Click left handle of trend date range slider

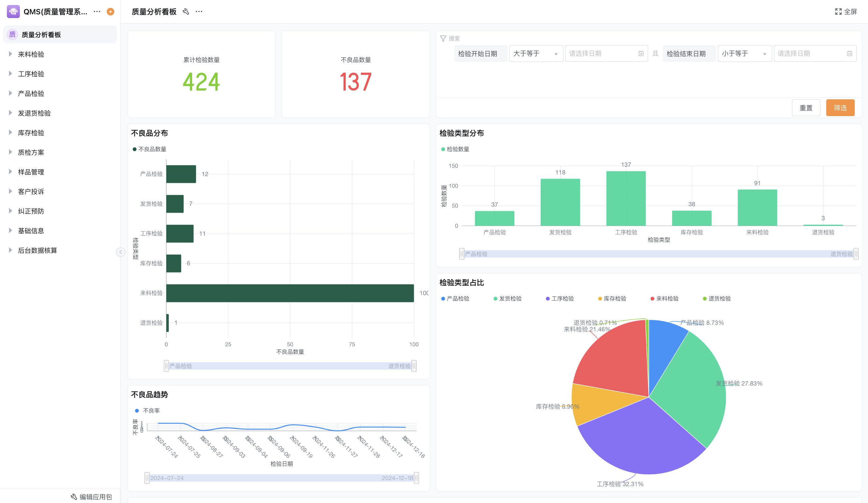147,478
